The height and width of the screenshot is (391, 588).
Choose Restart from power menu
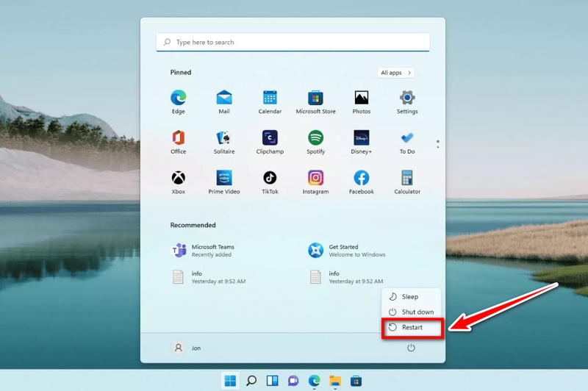[x=411, y=327]
